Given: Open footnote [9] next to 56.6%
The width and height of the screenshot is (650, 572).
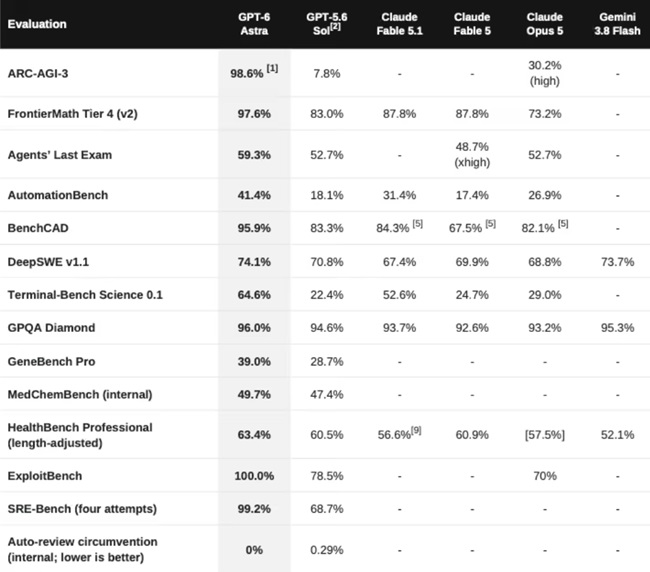Looking at the screenshot, I should (416, 431).
